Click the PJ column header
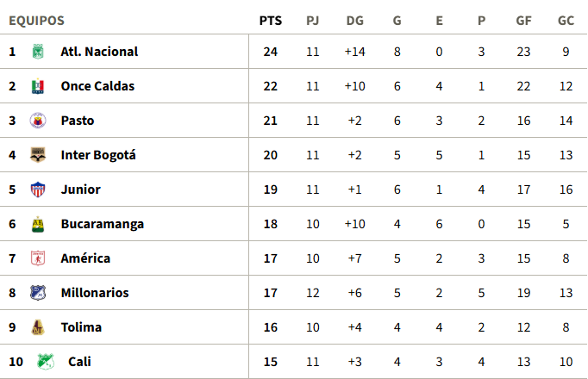 (x=313, y=21)
